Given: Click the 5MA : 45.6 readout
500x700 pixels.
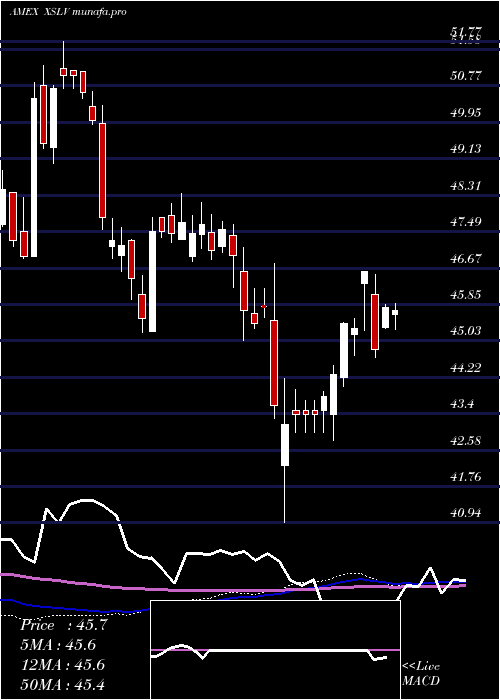Looking at the screenshot, I should (58, 645).
